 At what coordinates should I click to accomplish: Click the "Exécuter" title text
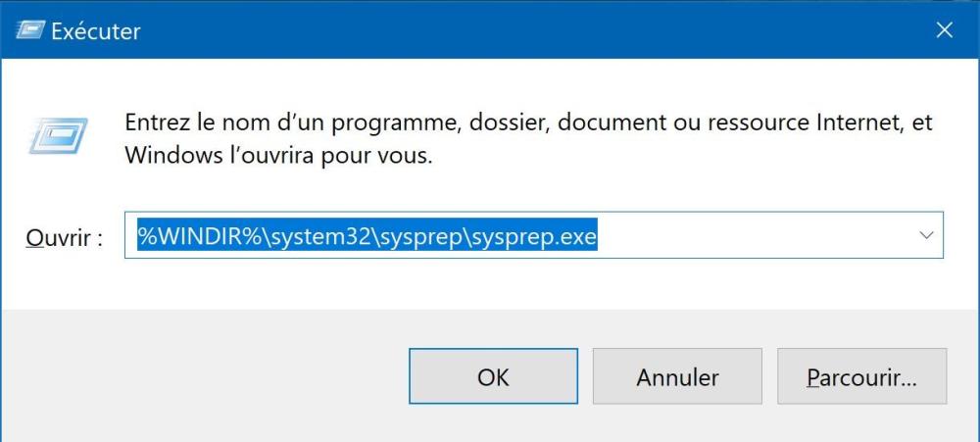(95, 31)
